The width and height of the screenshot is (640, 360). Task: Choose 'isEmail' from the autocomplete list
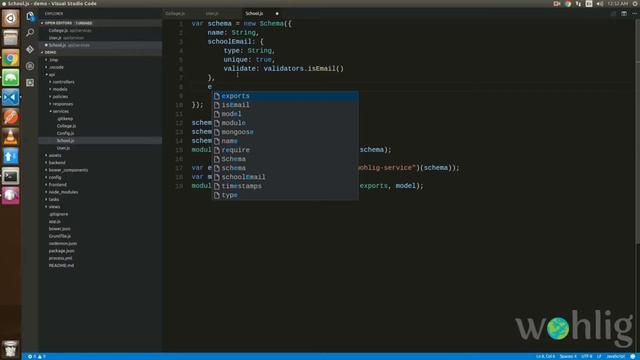[x=285, y=105]
